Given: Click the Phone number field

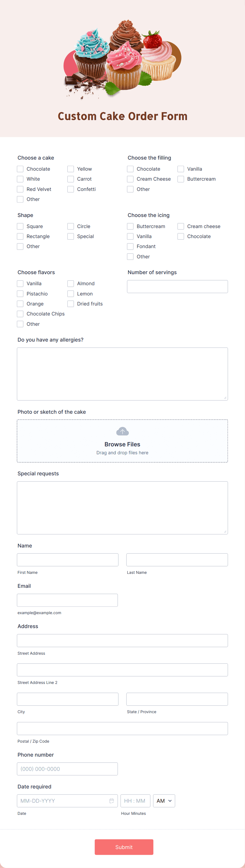Looking at the screenshot, I should click(67, 769).
